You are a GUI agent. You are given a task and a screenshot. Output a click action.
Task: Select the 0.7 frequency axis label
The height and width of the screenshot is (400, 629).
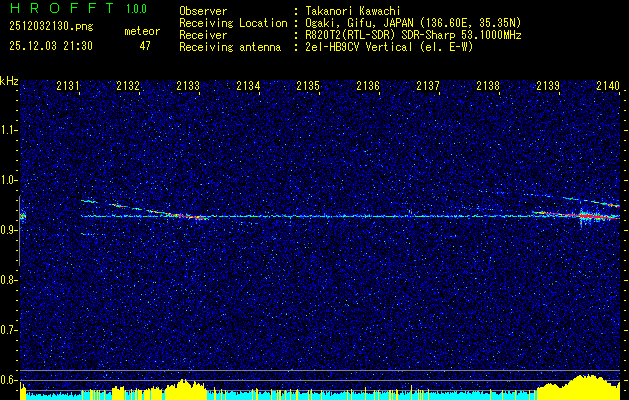pos(9,329)
